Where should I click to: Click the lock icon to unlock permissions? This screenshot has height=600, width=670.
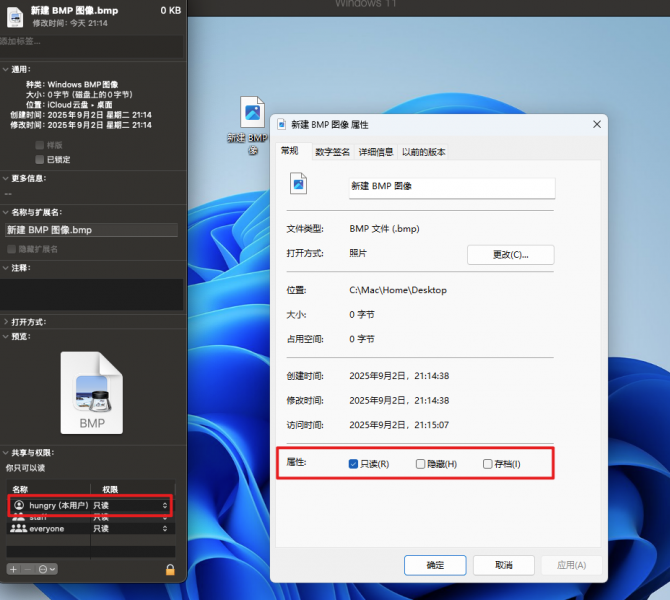point(170,569)
